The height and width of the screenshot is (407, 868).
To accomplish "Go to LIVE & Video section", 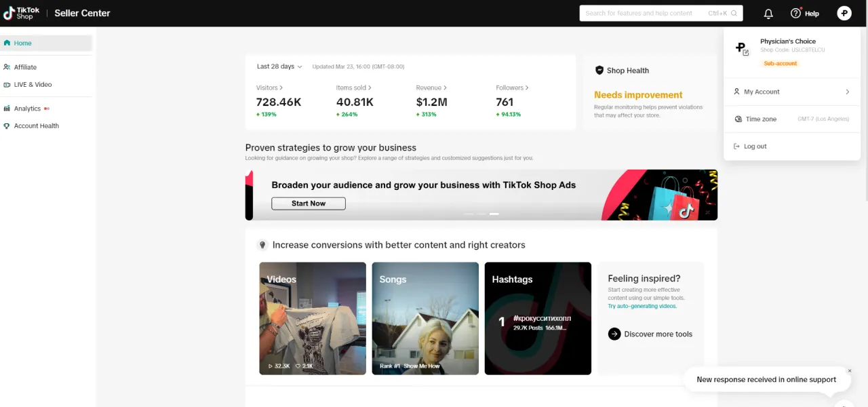I will point(33,85).
